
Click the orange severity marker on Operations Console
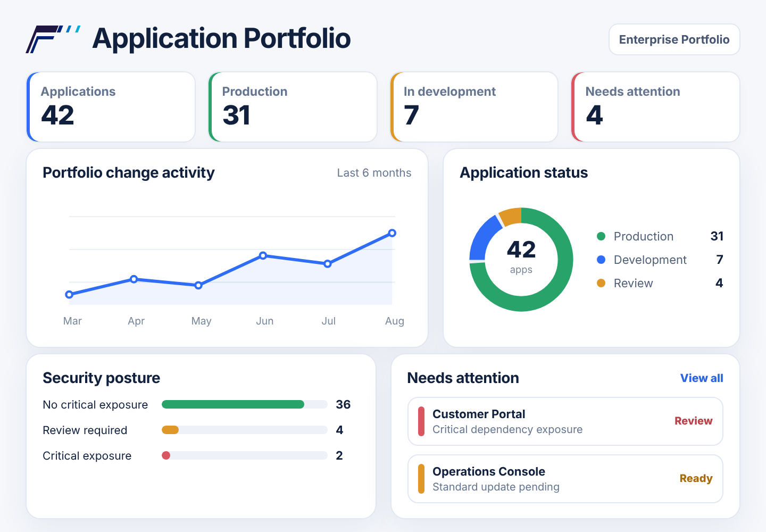tap(421, 479)
